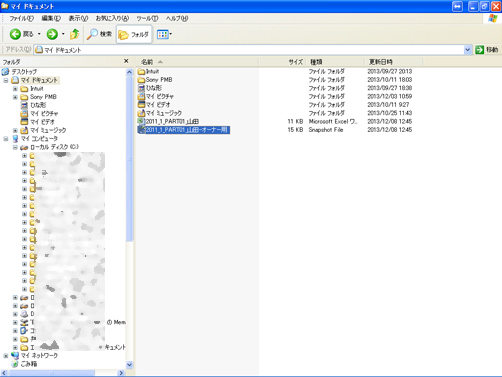Collapse the マイ コンピュータ tree node

point(6,139)
